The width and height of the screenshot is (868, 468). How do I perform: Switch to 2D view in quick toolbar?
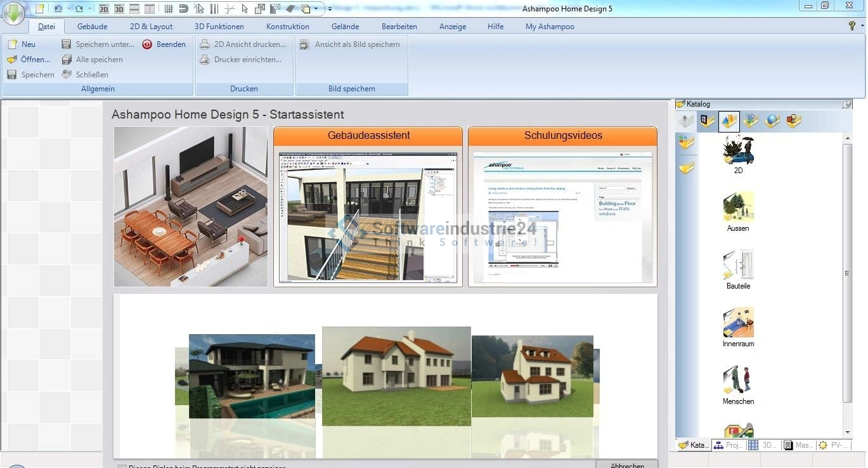point(104,9)
